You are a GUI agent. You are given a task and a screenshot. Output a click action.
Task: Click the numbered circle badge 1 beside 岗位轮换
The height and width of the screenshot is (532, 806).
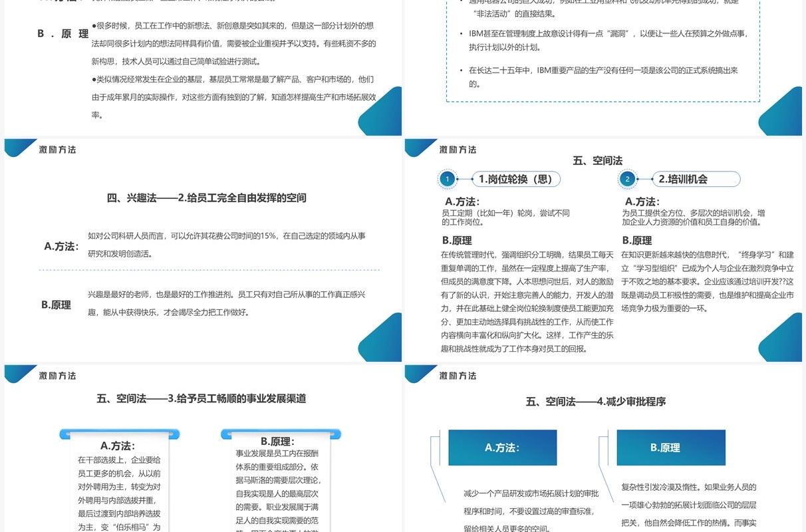(448, 179)
